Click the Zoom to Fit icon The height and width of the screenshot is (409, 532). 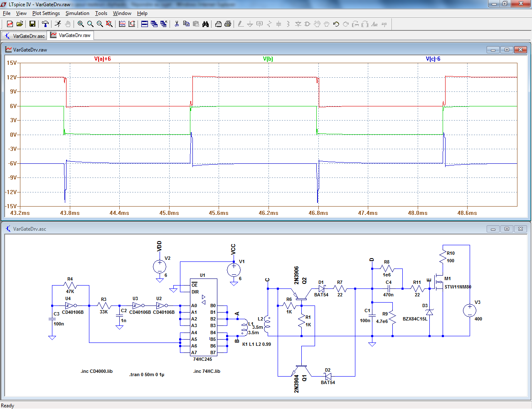(109, 24)
